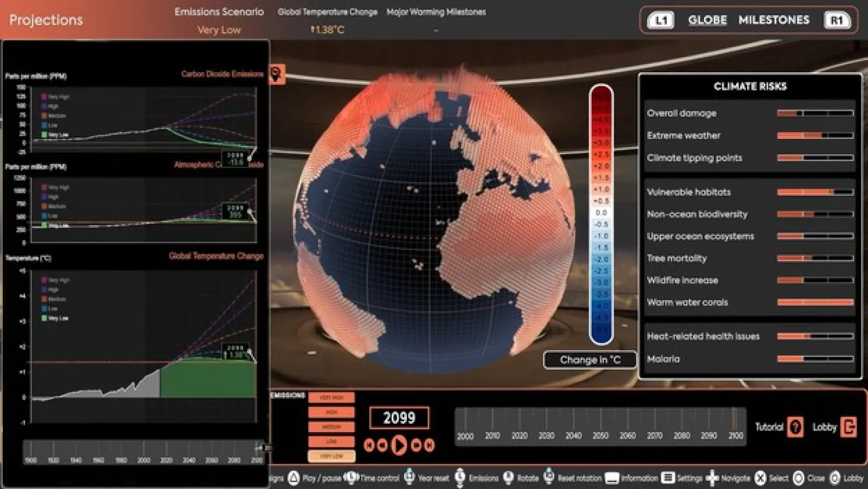Open Information via the bottom bar icon
This screenshot has width=868, height=489.
tap(613, 478)
